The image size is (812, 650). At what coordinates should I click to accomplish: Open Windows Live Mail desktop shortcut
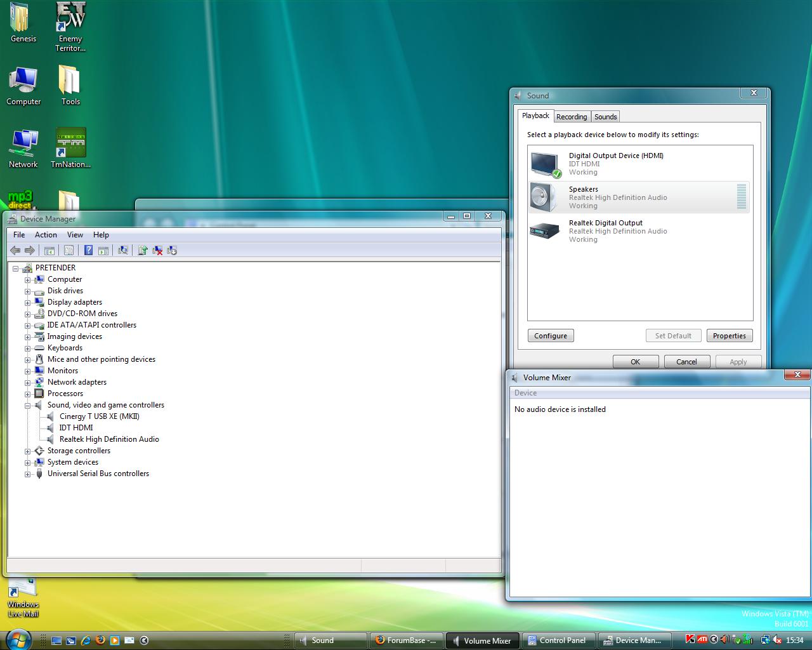[23, 597]
